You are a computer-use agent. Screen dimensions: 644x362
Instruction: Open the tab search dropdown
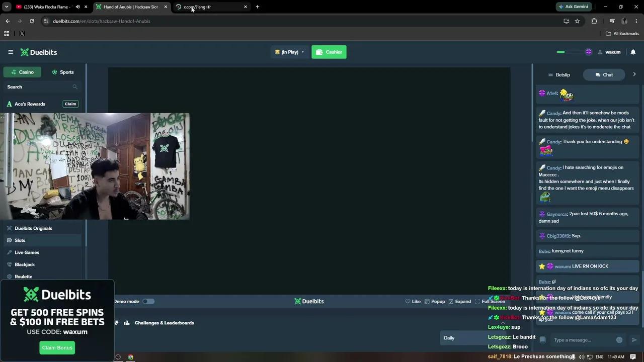[x=7, y=7]
